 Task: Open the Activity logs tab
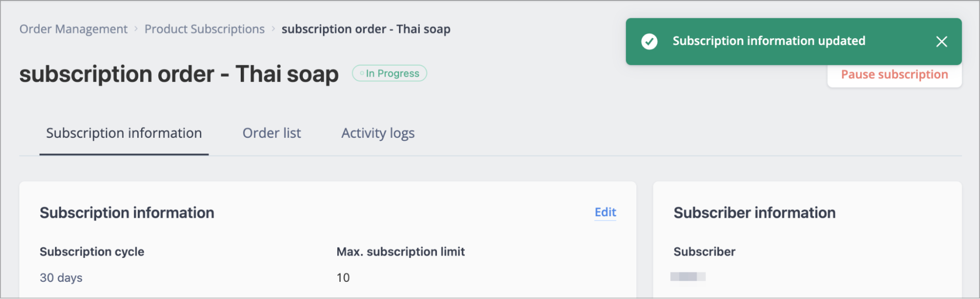[x=378, y=133]
